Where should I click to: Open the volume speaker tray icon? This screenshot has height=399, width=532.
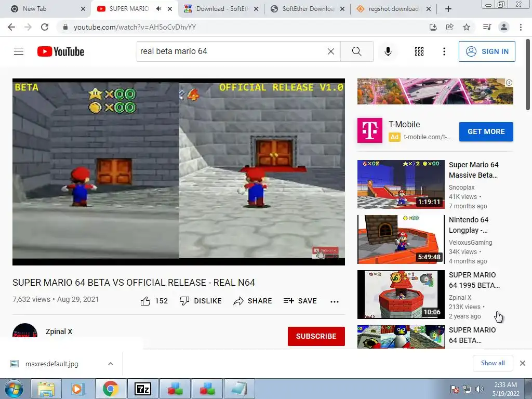480,389
